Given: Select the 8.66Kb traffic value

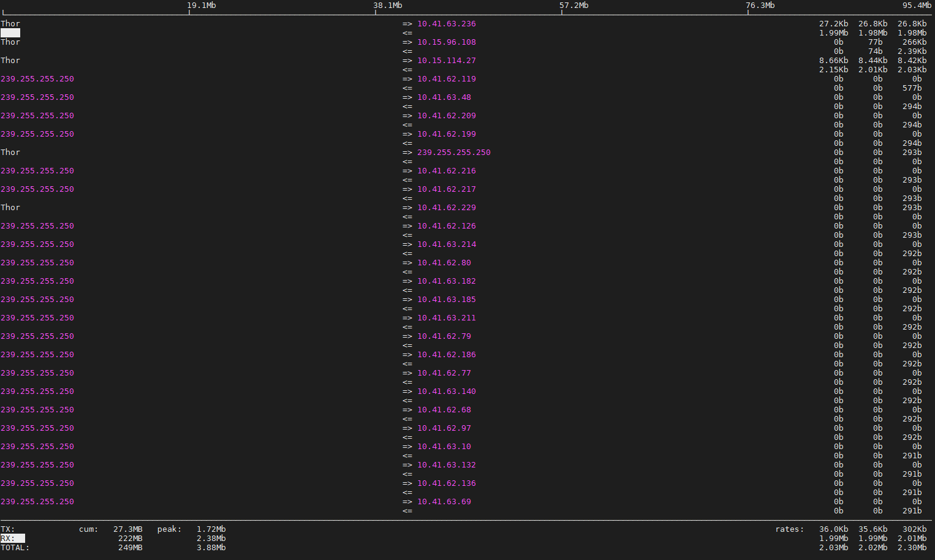Looking at the screenshot, I should point(834,61).
